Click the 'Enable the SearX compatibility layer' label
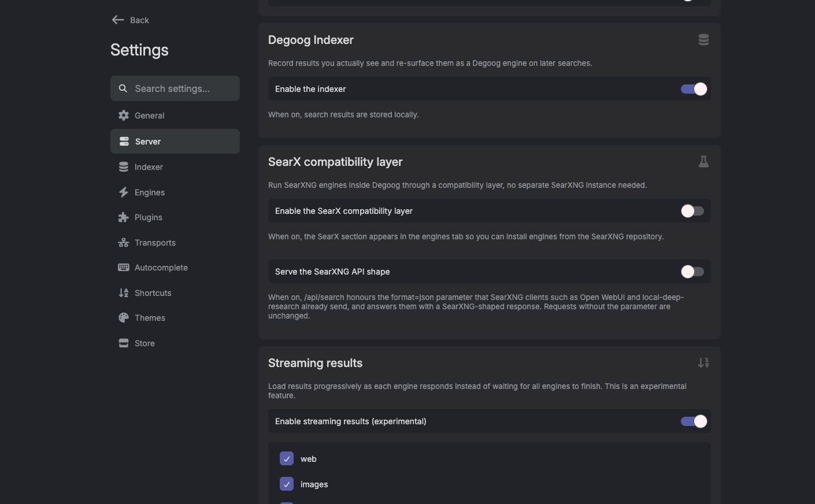The image size is (815, 504). tap(344, 211)
